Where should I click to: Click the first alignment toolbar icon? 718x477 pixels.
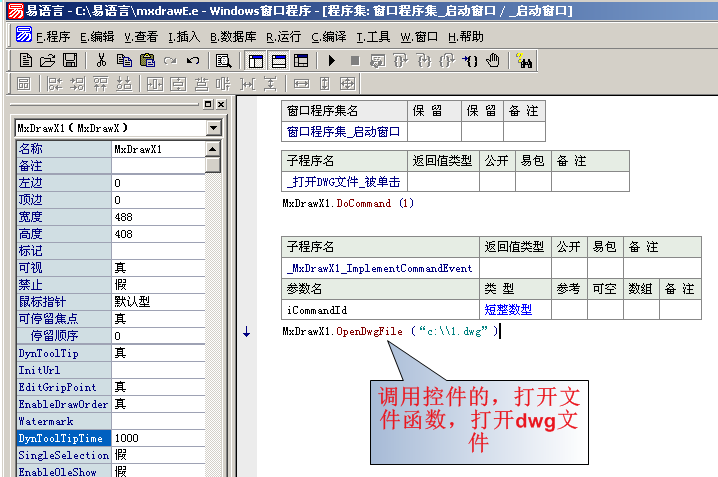(x=24, y=84)
